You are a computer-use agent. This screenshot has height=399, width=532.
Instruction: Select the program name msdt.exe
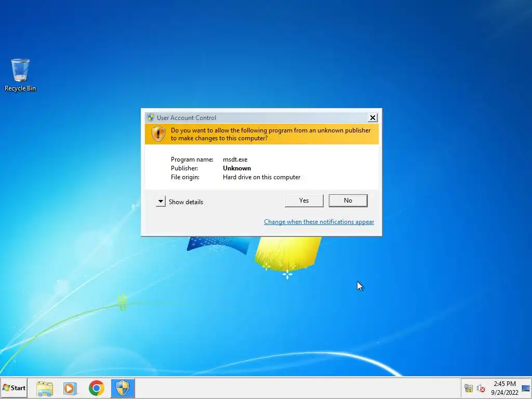coord(235,159)
